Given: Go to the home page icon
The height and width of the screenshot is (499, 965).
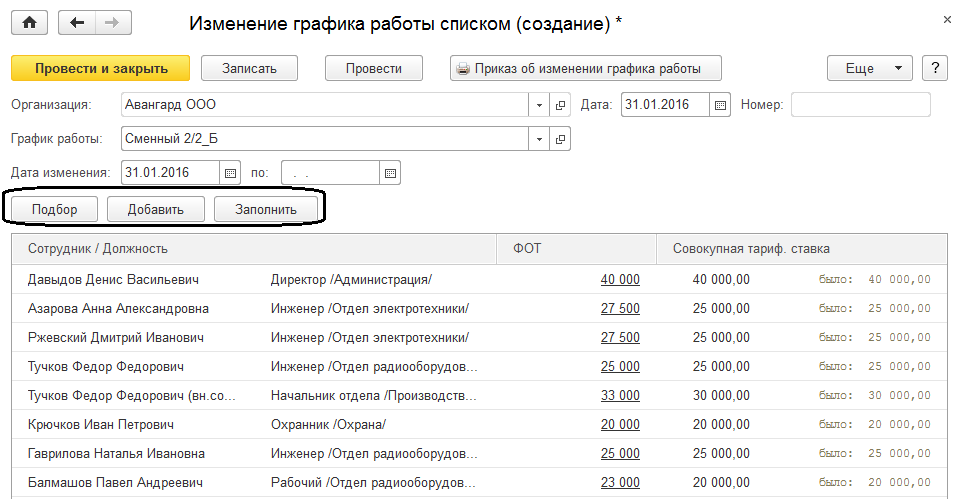Looking at the screenshot, I should [x=29, y=23].
